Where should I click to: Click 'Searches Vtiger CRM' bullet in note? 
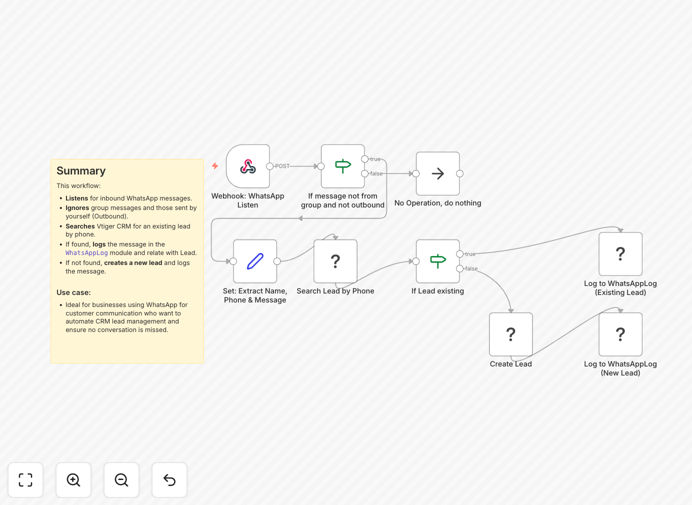128,230
